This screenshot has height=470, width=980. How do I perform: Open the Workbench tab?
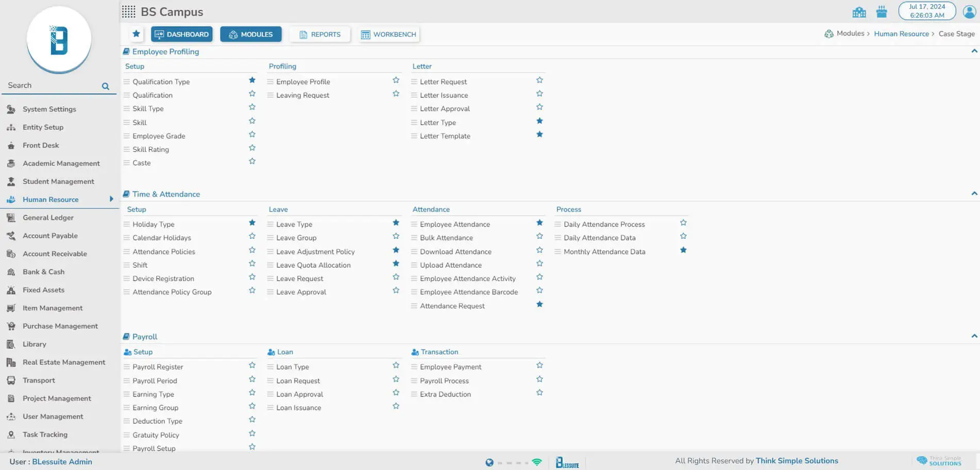(389, 34)
